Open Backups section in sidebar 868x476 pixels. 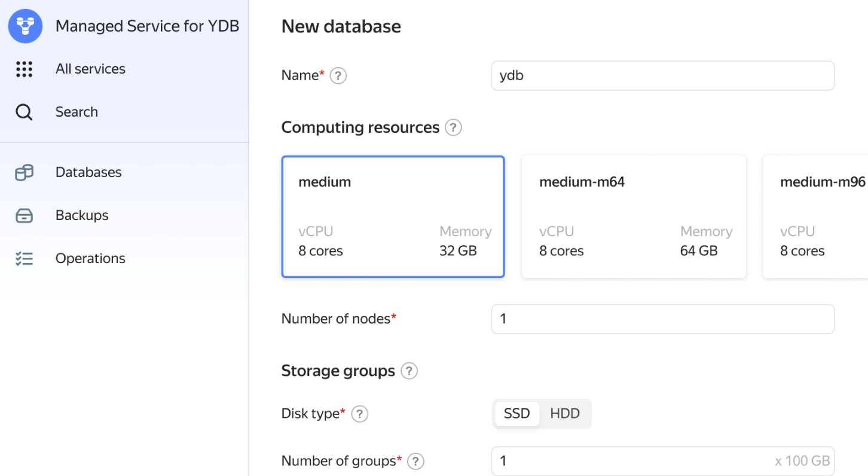tap(82, 216)
